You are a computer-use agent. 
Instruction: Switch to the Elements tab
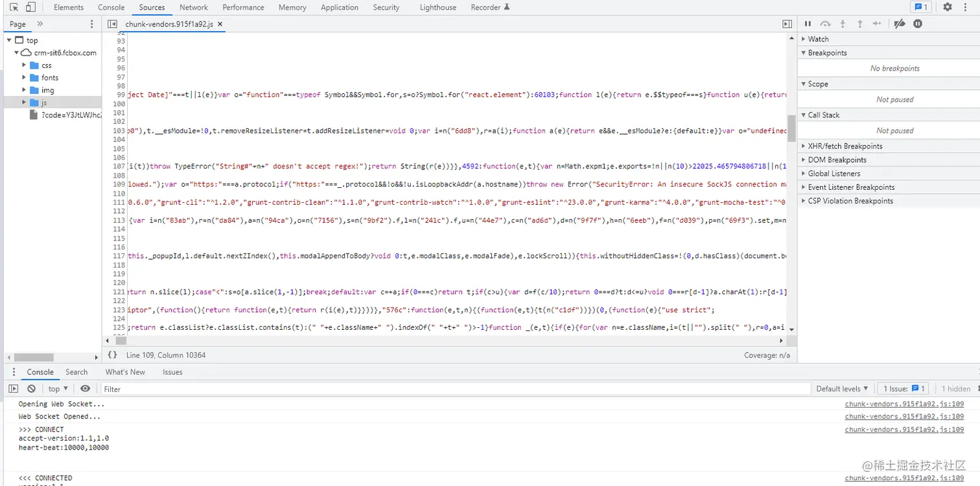(x=69, y=7)
